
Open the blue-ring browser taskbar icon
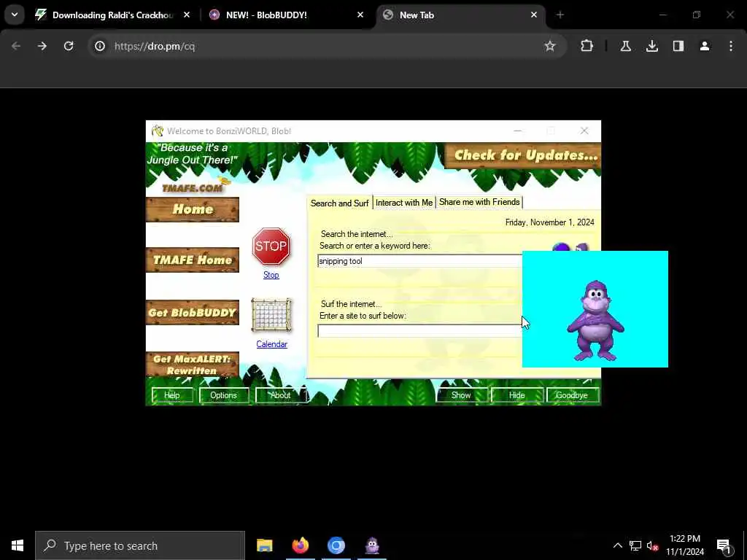[x=336, y=545]
